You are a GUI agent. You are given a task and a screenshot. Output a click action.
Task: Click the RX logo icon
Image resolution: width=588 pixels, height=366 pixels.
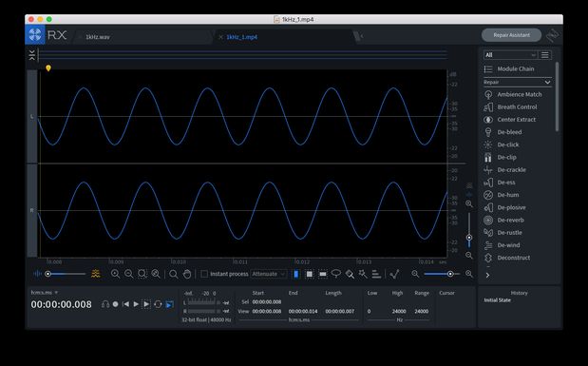35,35
